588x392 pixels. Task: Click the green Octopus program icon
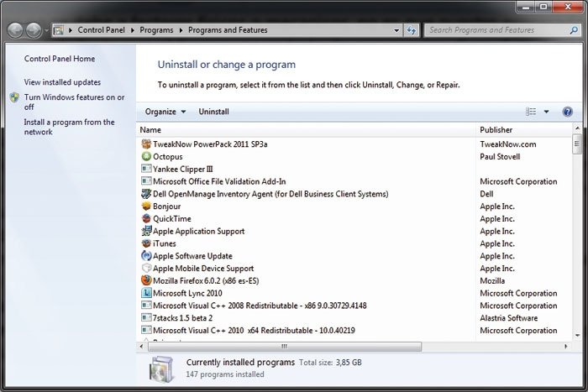(146, 156)
